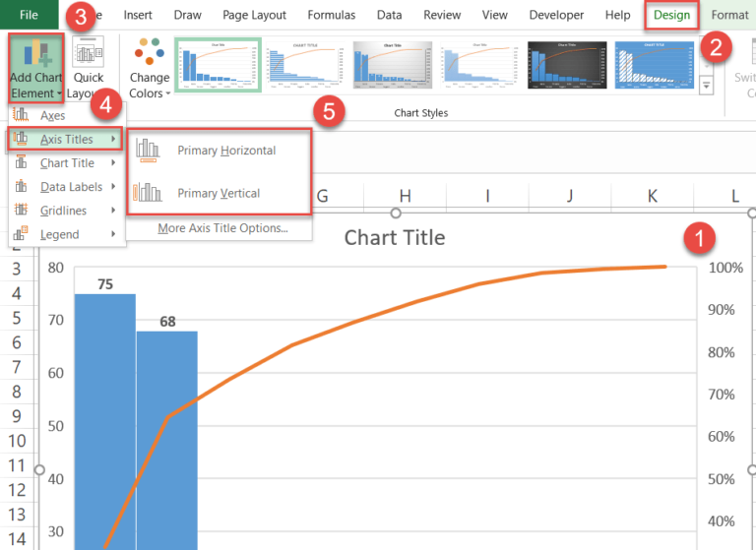Screen dimensions: 756x550
Task: Select column header J
Action: (x=570, y=196)
